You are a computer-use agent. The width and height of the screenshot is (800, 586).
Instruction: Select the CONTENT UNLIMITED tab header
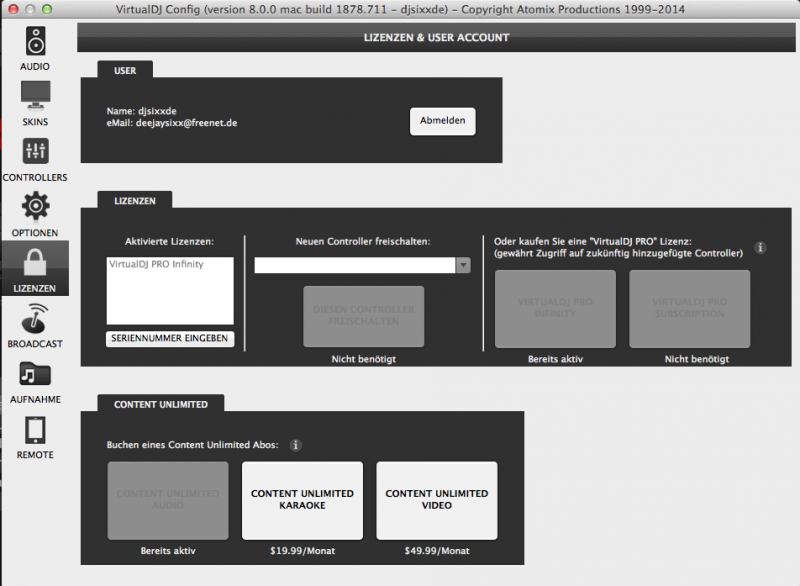tap(161, 404)
